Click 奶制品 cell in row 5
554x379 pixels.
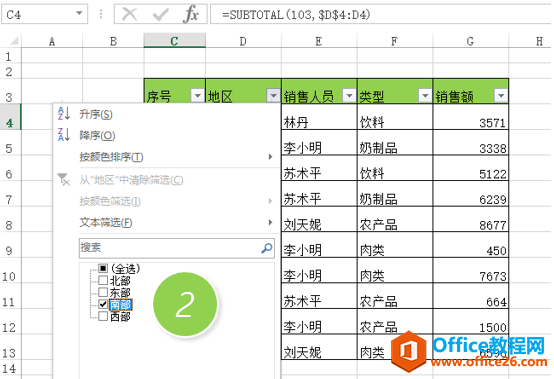pyautogui.click(x=395, y=142)
